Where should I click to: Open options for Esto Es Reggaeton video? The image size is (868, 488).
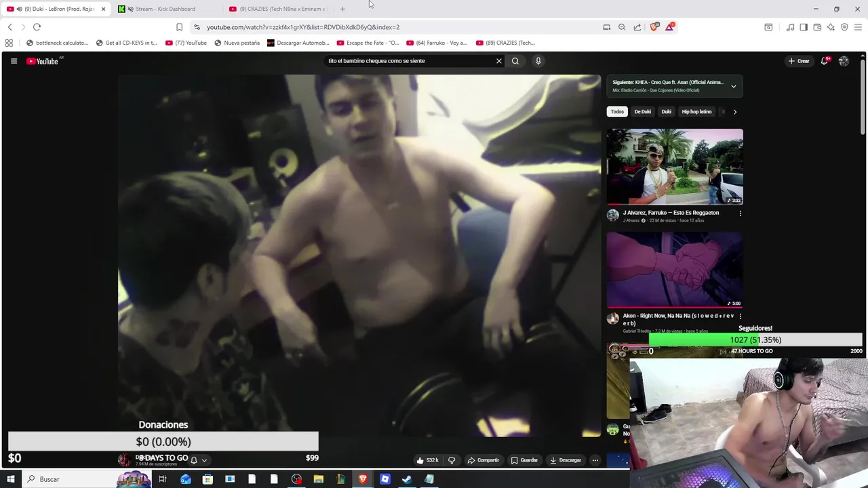(740, 213)
